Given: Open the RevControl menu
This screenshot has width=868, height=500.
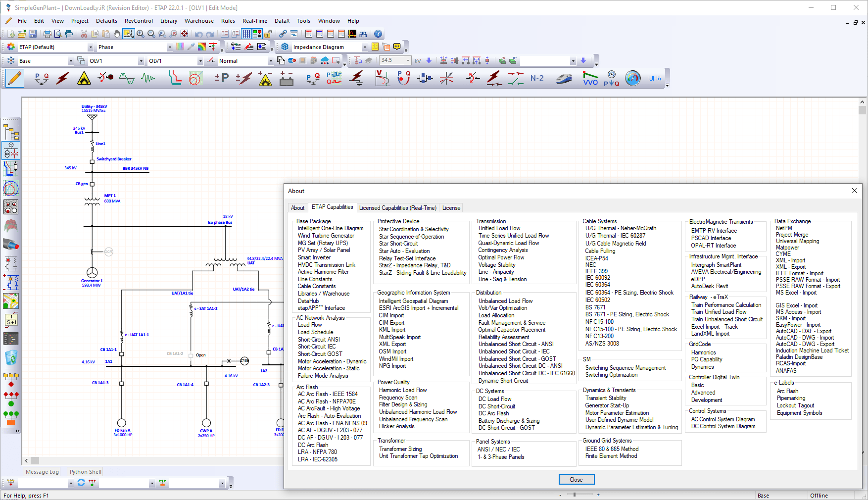Looking at the screenshot, I should click(139, 21).
